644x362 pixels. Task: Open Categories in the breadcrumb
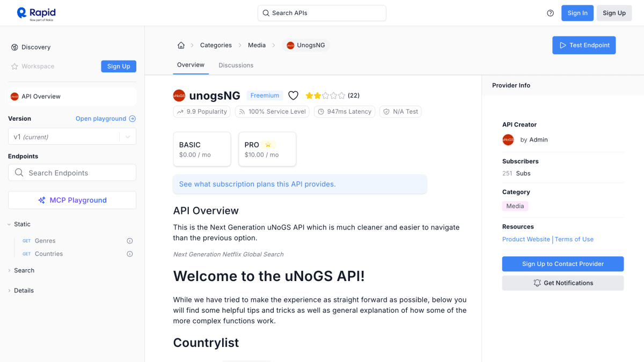216,45
